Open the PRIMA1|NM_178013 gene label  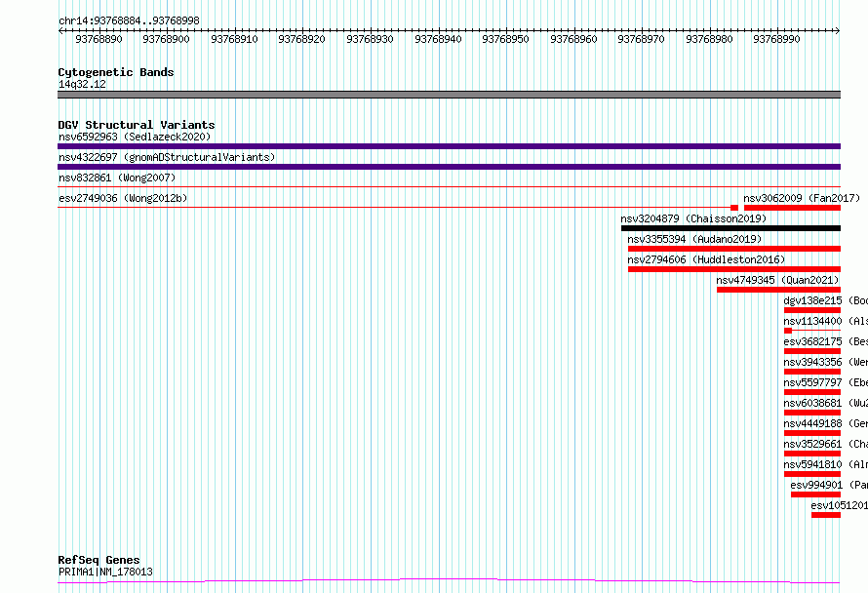(105, 572)
